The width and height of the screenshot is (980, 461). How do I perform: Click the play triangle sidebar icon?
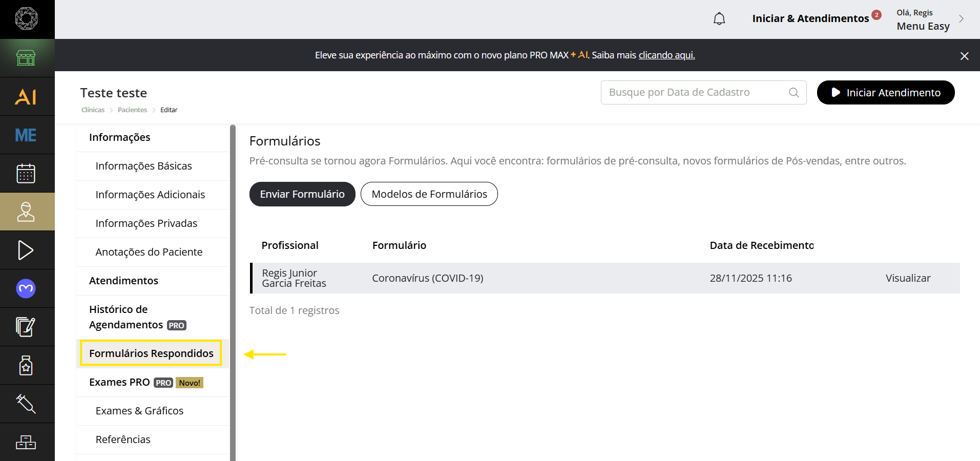coord(26,250)
